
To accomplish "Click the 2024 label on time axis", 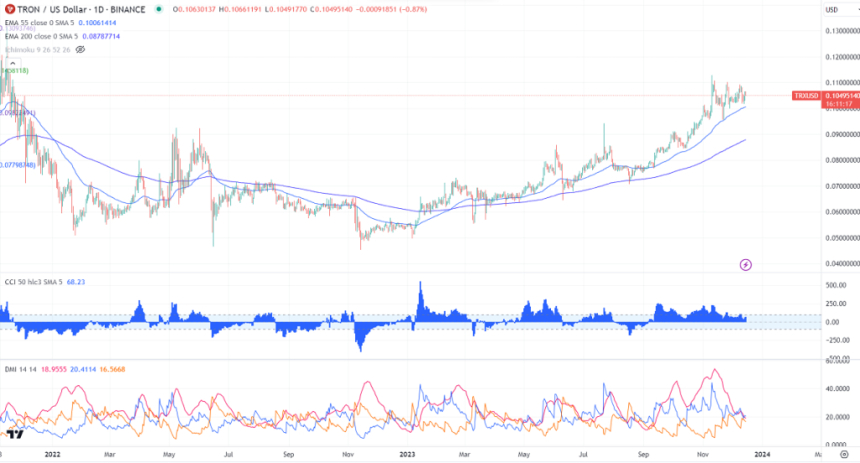I will [x=762, y=455].
